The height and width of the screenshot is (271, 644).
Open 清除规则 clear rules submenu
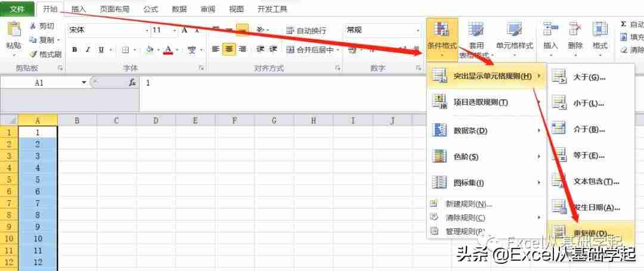click(x=487, y=217)
